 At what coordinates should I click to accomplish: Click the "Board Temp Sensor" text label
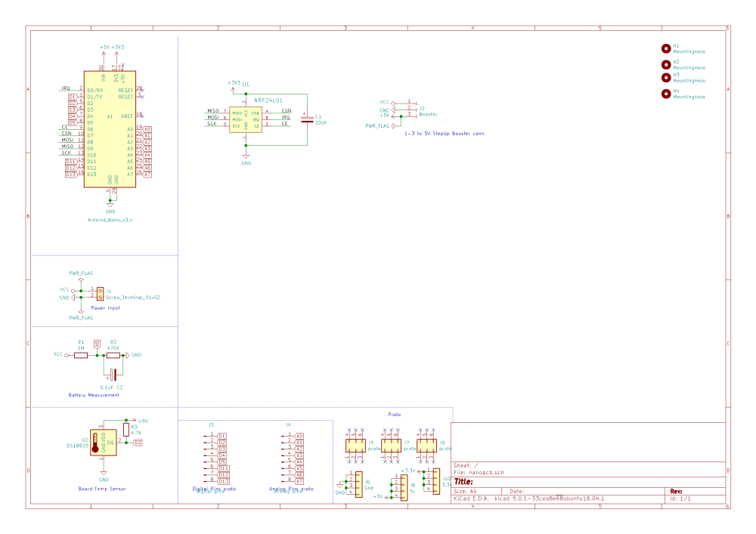[x=102, y=489]
